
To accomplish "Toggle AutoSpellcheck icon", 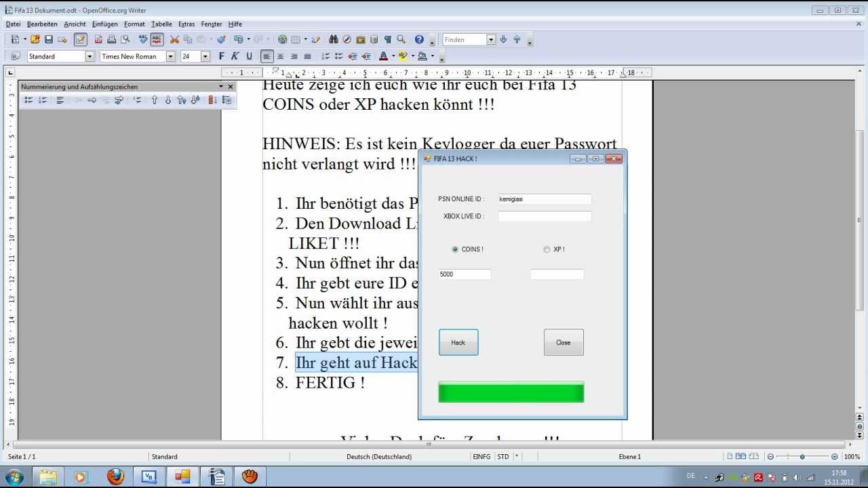I will click(x=157, y=39).
